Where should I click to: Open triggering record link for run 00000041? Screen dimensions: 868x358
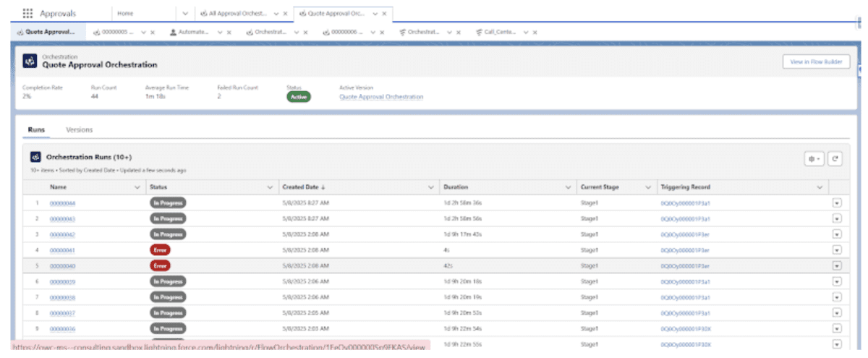[685, 250]
